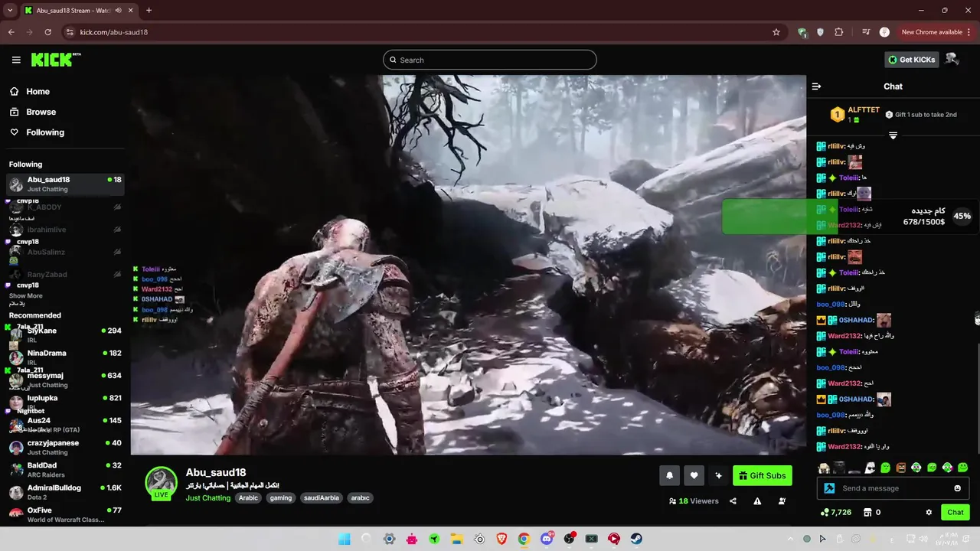The height and width of the screenshot is (551, 980).
Task: Click the Search field
Action: [x=489, y=60]
